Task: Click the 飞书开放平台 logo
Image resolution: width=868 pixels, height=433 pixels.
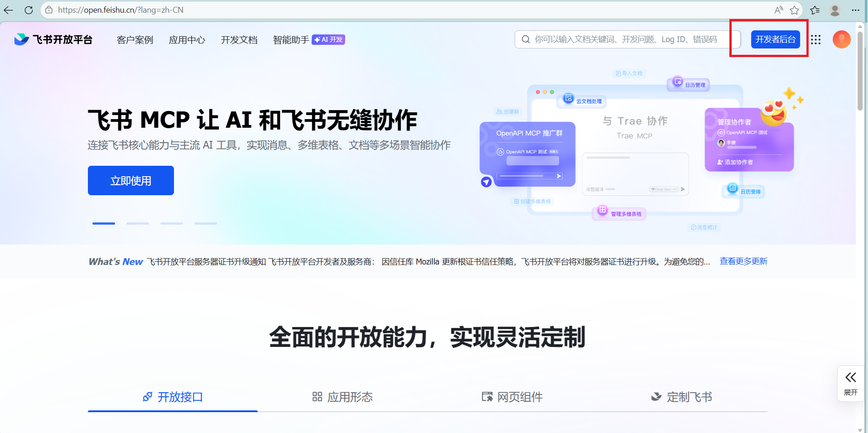Action: [53, 39]
